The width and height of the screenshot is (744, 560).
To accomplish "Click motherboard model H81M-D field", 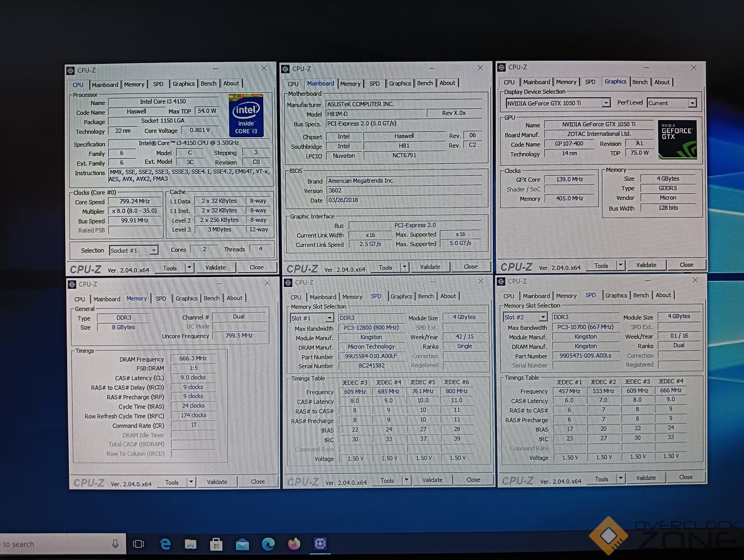I will 375,114.
